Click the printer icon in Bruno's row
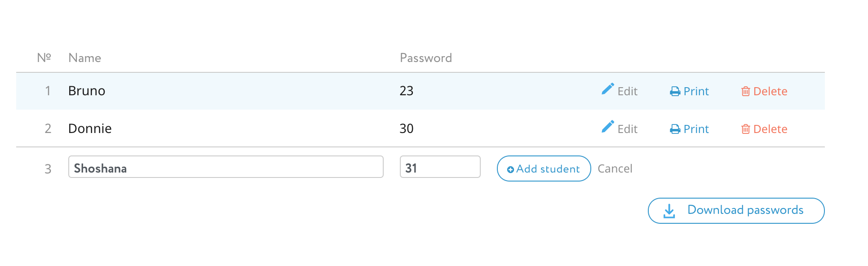This screenshot has width=868, height=266. tap(675, 92)
